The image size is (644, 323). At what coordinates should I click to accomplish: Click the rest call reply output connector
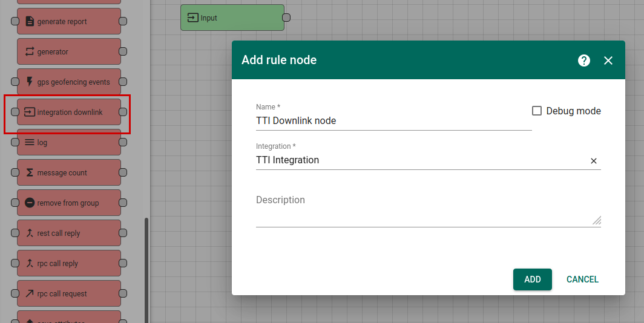123,233
